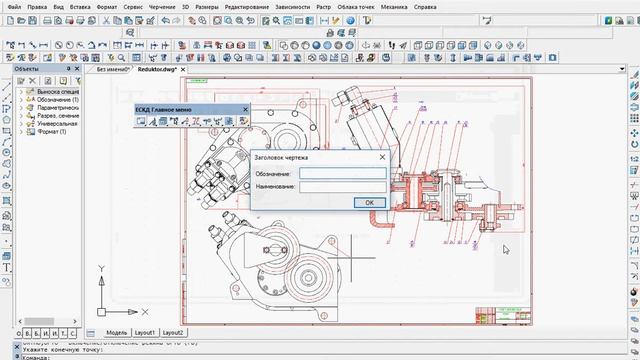
Task: Click the Open file folder icon
Action: pos(21,20)
